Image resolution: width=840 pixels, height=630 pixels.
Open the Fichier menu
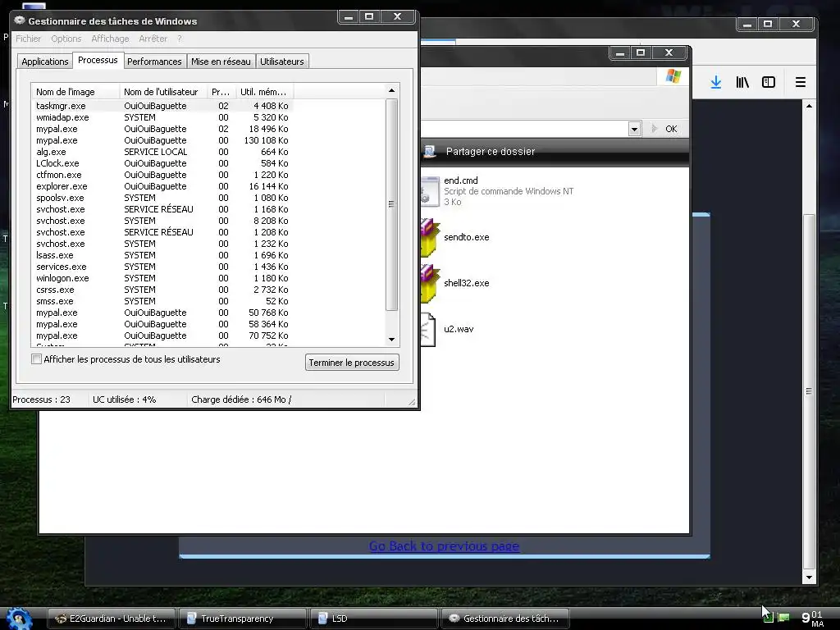[29, 39]
